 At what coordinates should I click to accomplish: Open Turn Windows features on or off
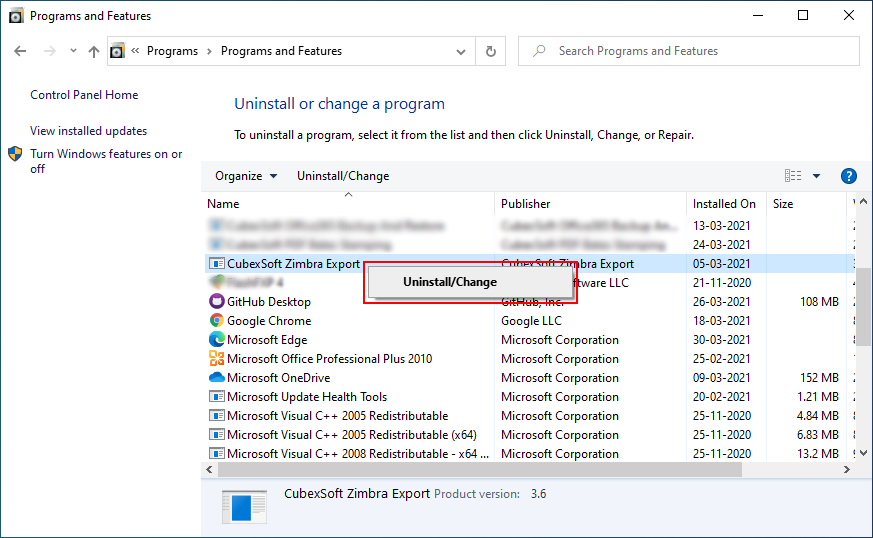click(106, 161)
